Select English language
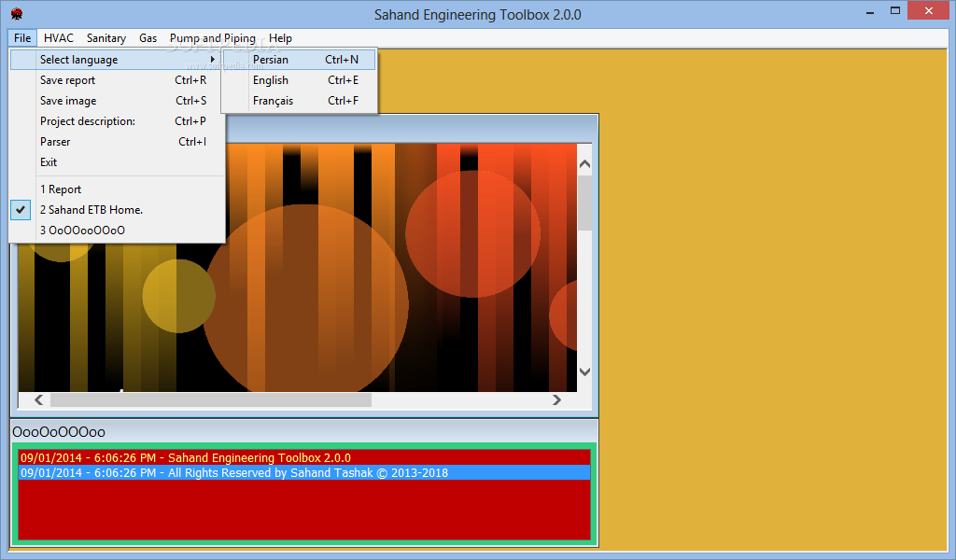Viewport: 956px width, 560px height. click(x=300, y=80)
